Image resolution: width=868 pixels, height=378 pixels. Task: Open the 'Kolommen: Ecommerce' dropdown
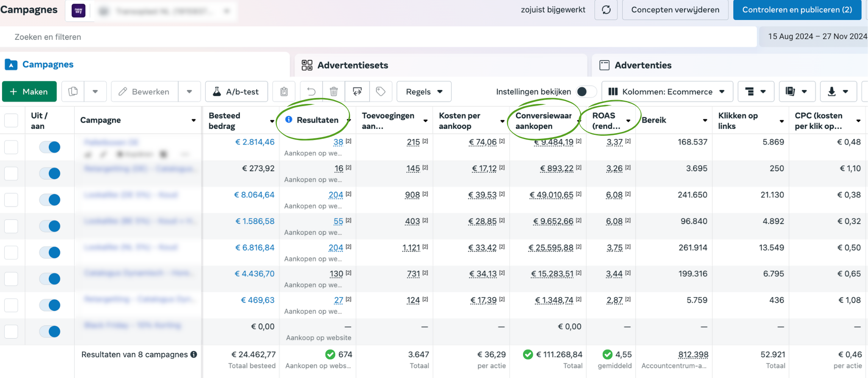(667, 92)
